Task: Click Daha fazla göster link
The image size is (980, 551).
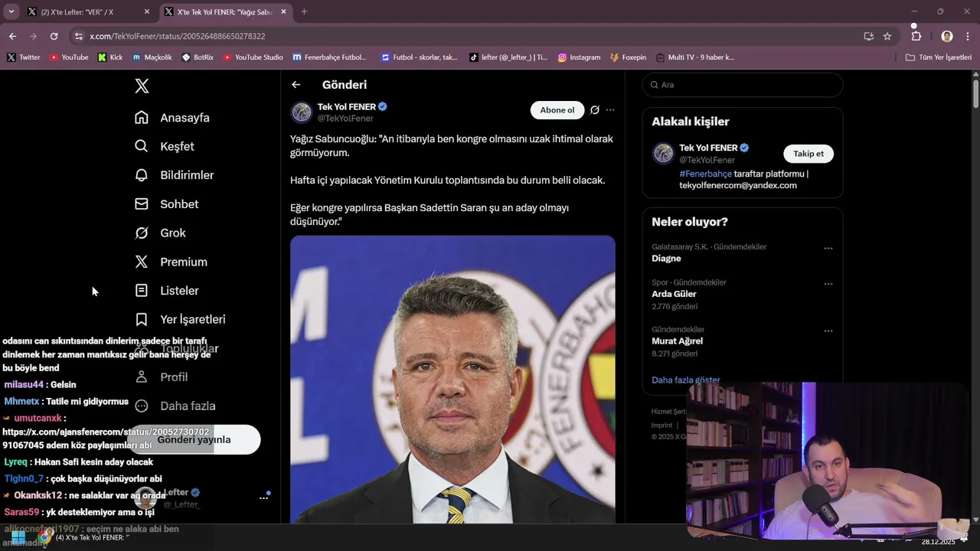Action: [686, 380]
